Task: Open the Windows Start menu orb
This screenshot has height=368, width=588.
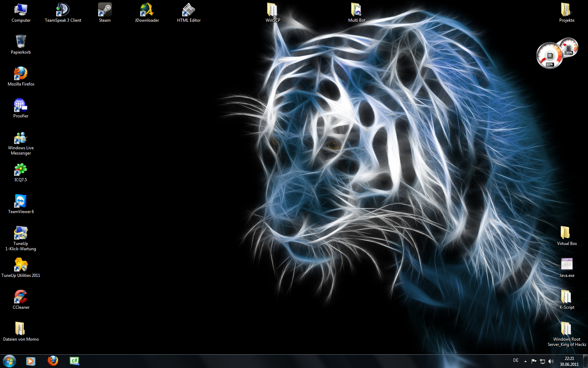Action: 9,361
